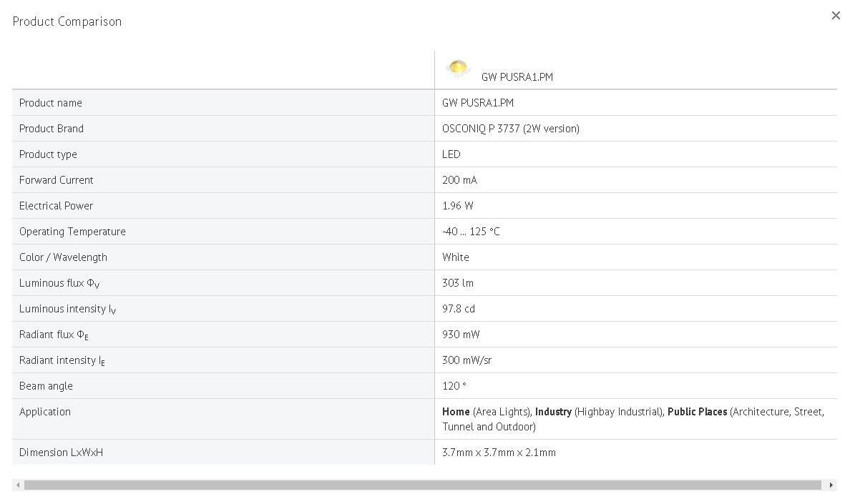Image resolution: width=850 pixels, height=504 pixels.
Task: Select the 'White' color value
Action: 455,257
